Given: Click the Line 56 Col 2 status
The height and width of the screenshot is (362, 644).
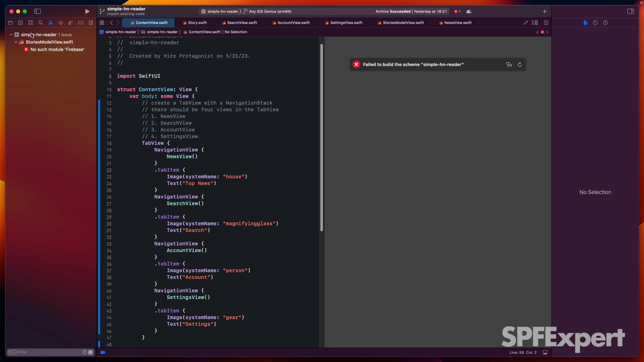Looking at the screenshot, I should [x=523, y=352].
